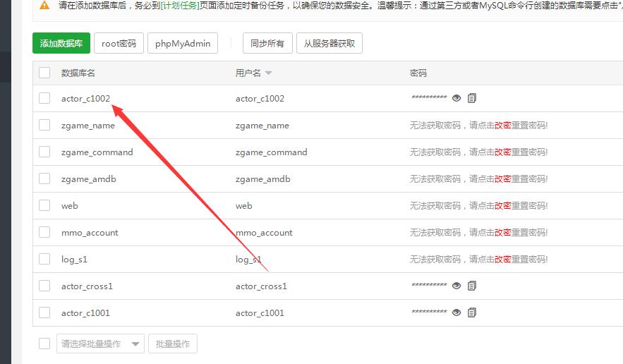
Task: Tick the mmo_account row checkbox
Action: [x=44, y=232]
